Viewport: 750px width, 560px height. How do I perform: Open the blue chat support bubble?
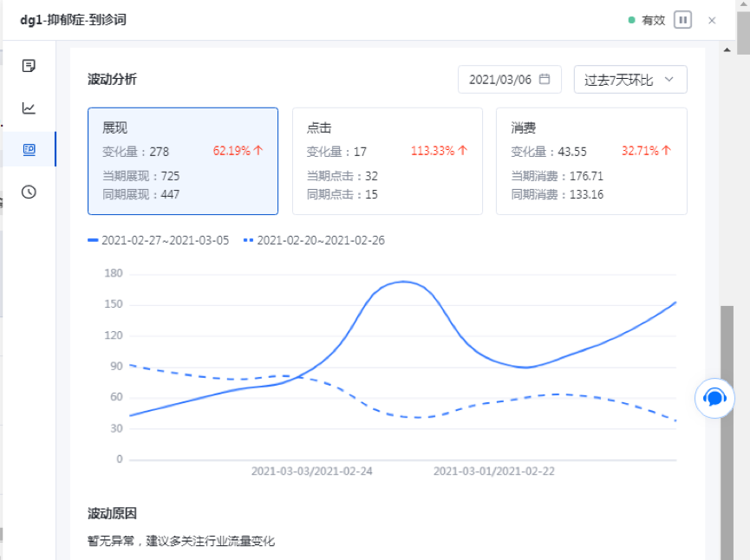point(714,398)
